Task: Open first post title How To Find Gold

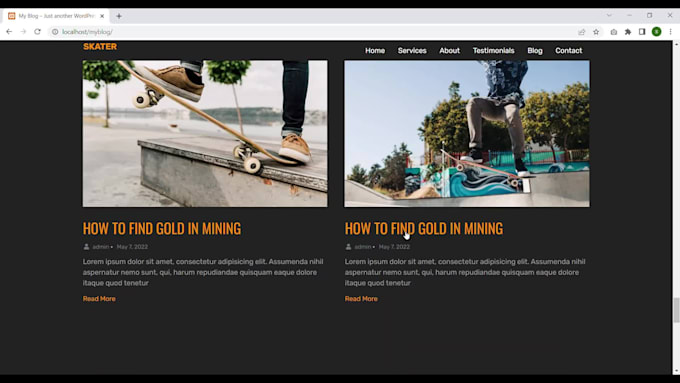Action: (162, 229)
